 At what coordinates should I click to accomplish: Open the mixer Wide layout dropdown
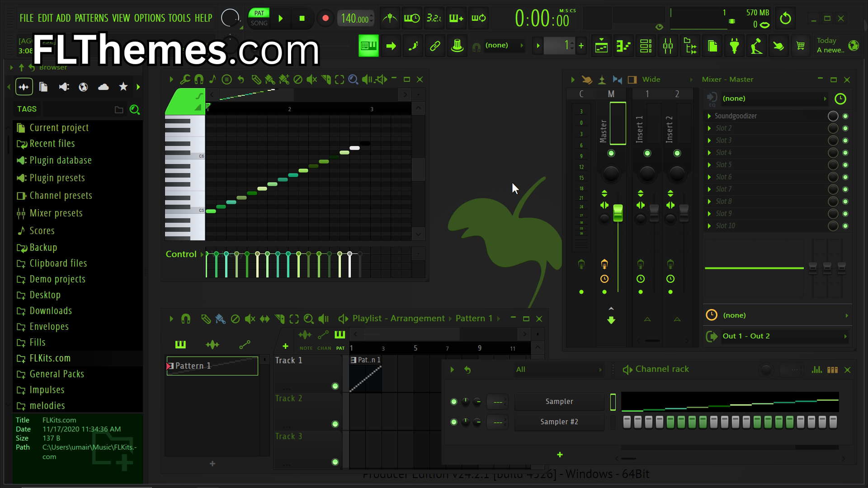pos(668,80)
